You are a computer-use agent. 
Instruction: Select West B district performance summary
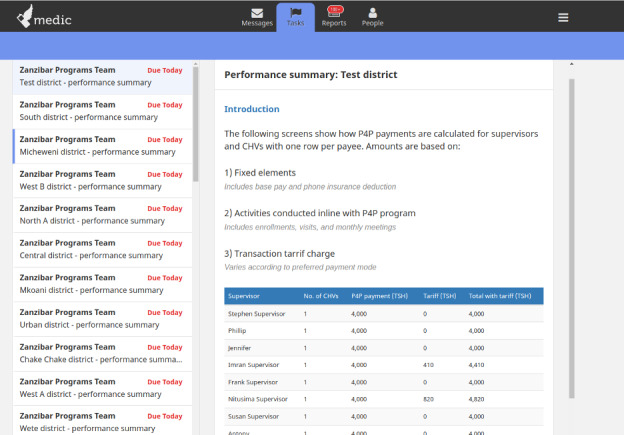102,181
